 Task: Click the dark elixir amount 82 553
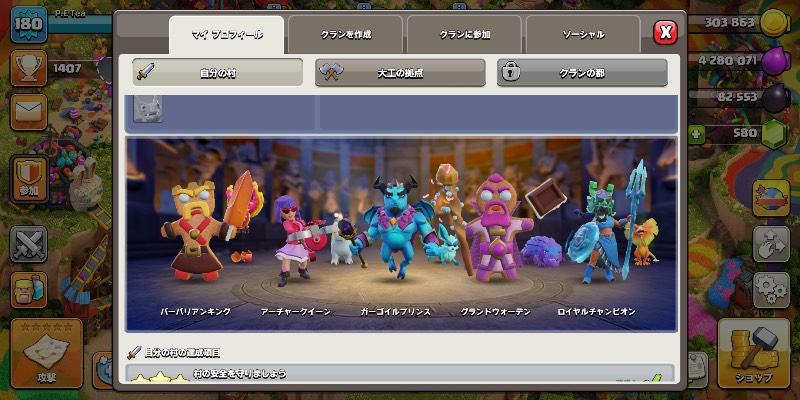737,97
